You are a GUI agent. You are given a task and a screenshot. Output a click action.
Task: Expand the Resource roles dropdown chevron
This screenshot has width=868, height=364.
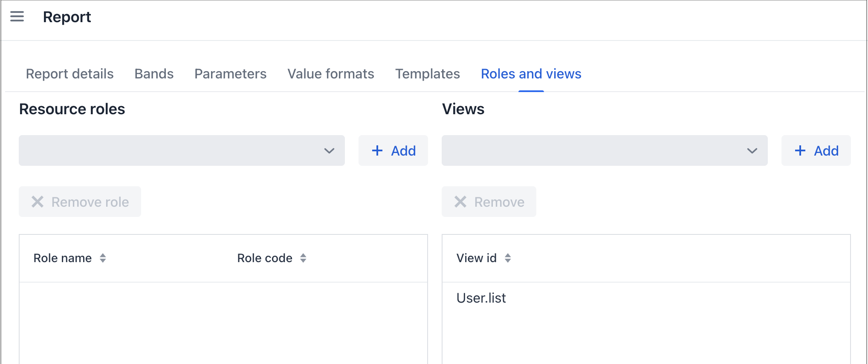(329, 150)
